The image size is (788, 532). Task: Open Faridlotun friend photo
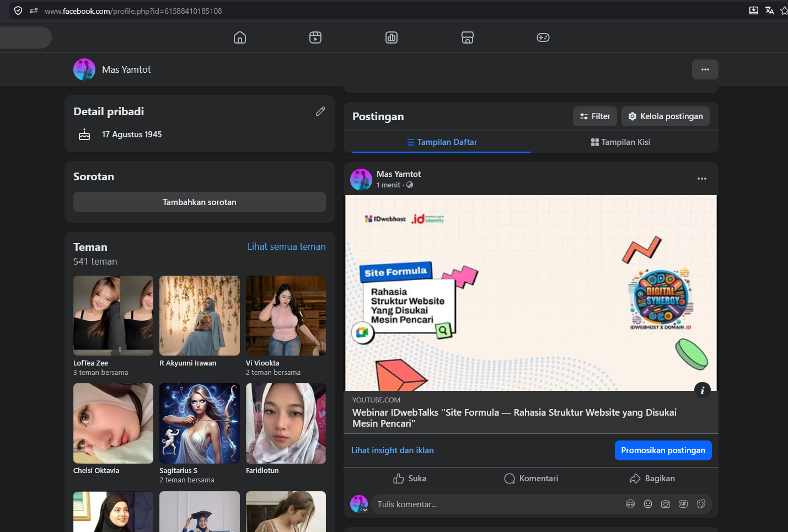[x=286, y=423]
